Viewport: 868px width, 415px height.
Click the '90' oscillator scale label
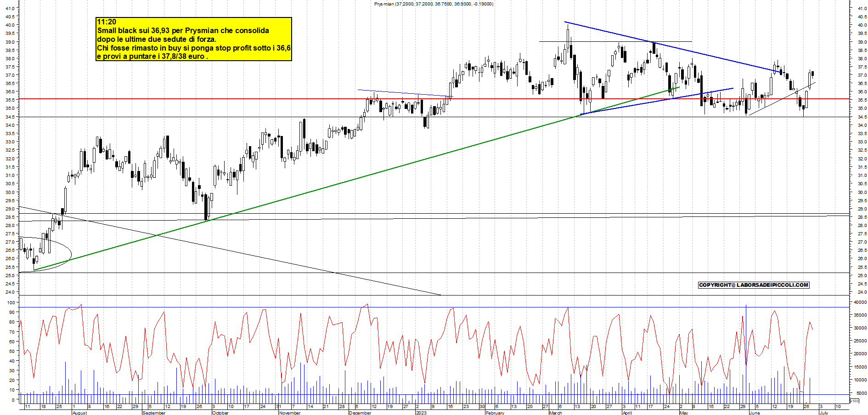[12, 312]
